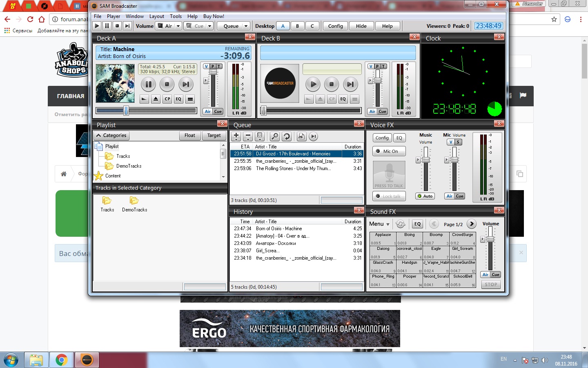Switch to Desktop B
588x368 pixels.
tap(297, 26)
